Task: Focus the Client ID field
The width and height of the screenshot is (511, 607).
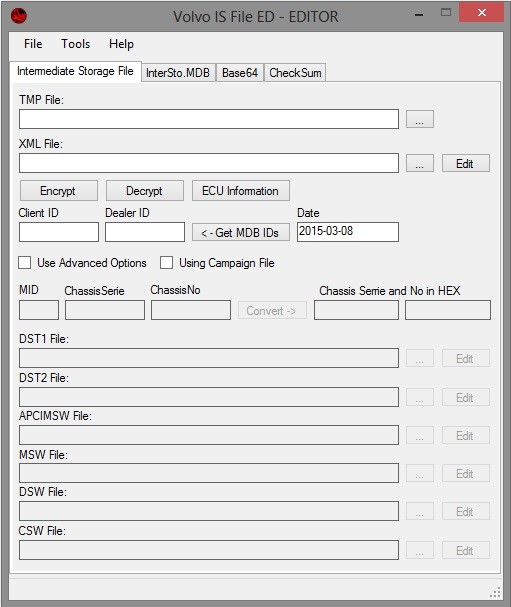Action: click(x=59, y=232)
